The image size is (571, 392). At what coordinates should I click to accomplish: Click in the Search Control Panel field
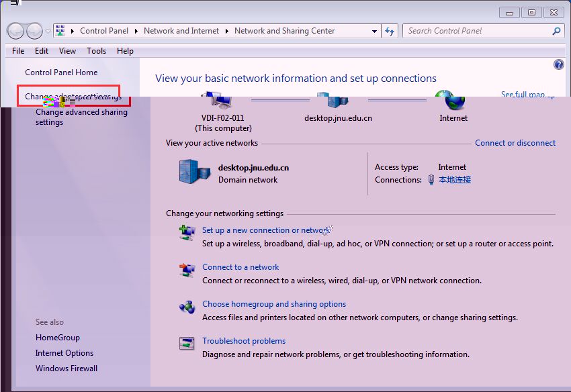(x=477, y=31)
